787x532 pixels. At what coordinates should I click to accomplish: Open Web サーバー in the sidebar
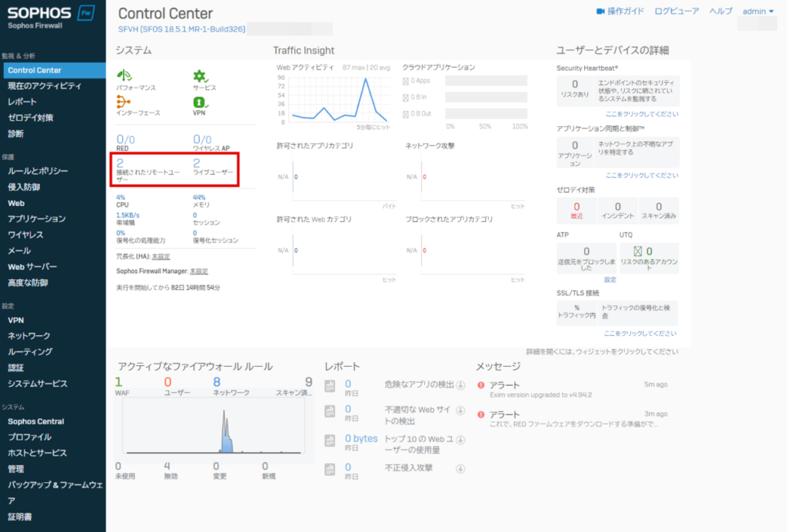32,267
